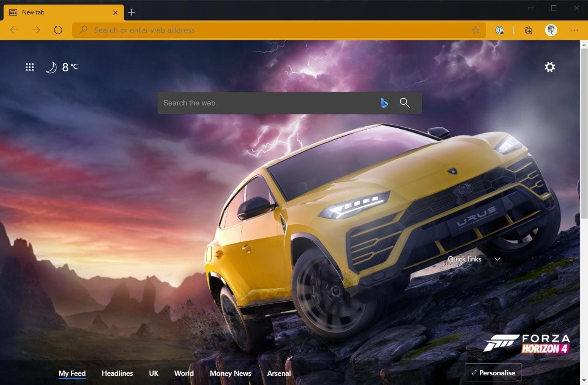View weather showing 8 °C
This screenshot has height=385, width=588.
(x=62, y=67)
